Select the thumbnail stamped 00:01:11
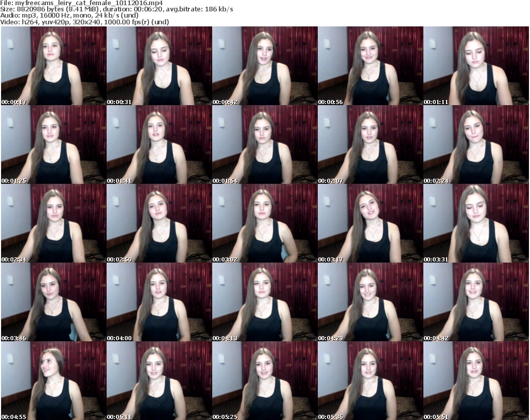 (x=476, y=66)
